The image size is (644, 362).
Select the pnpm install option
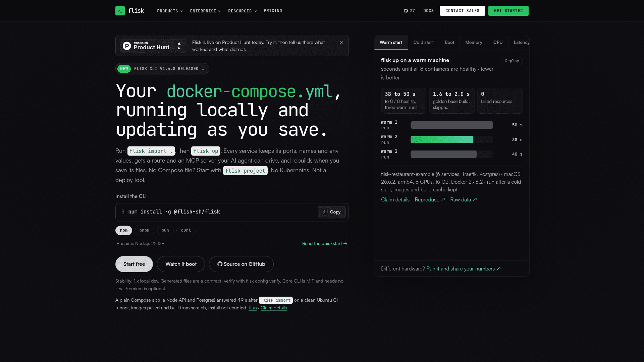click(145, 230)
